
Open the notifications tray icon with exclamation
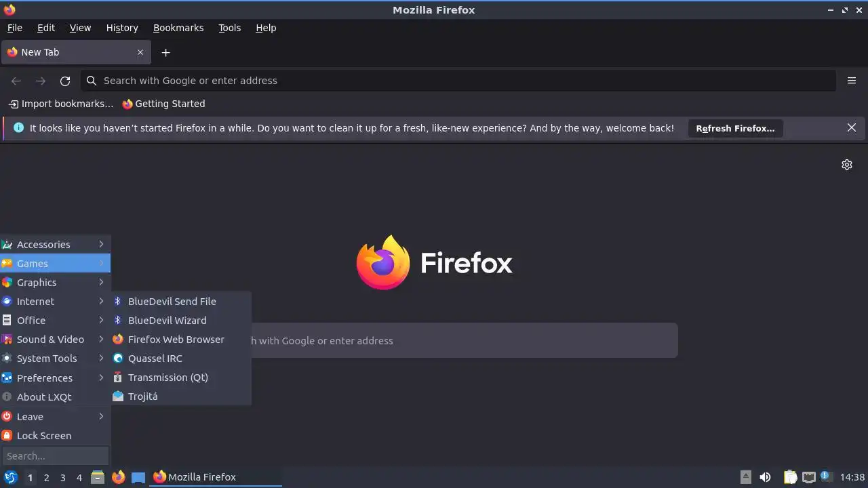tap(827, 476)
